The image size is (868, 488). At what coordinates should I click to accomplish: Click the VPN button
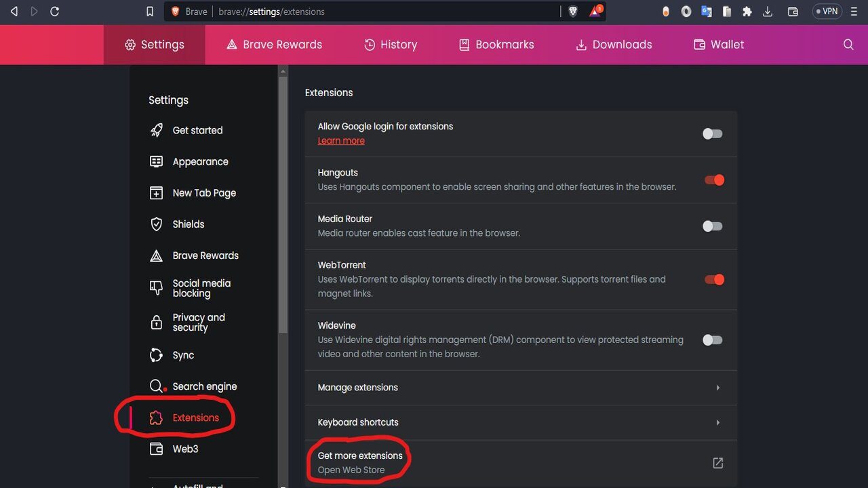(x=827, y=12)
